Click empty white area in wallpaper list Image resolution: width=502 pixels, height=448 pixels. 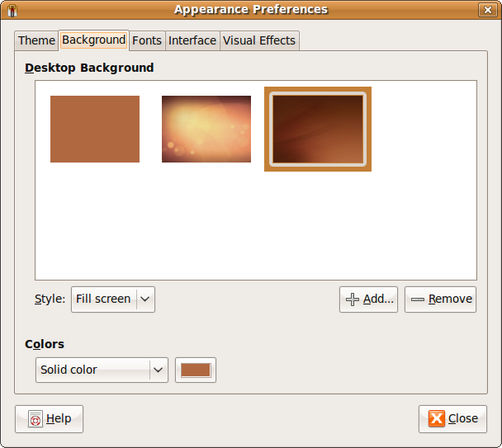coord(256,231)
